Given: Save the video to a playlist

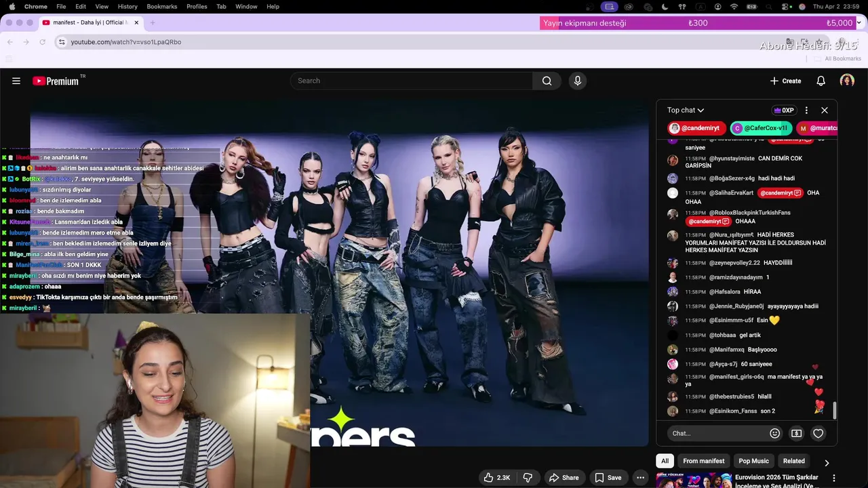Looking at the screenshot, I should tap(608, 478).
